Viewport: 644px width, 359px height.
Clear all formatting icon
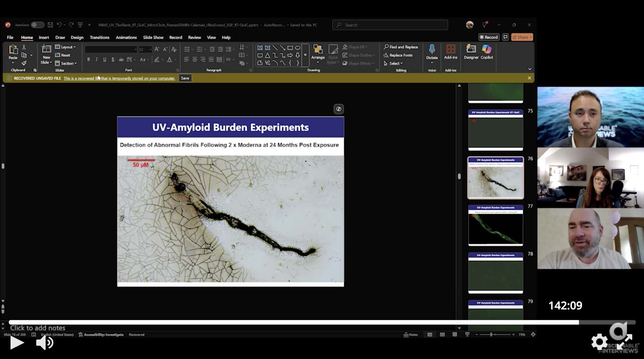(174, 49)
